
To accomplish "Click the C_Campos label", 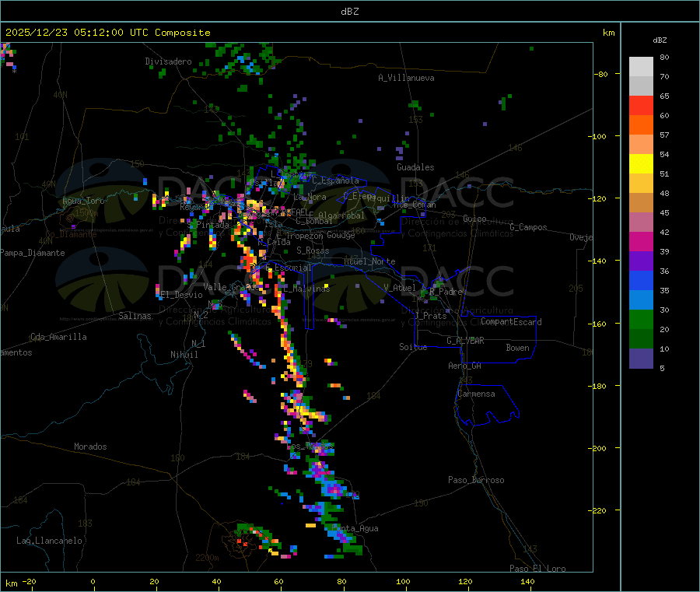I will [x=528, y=227].
